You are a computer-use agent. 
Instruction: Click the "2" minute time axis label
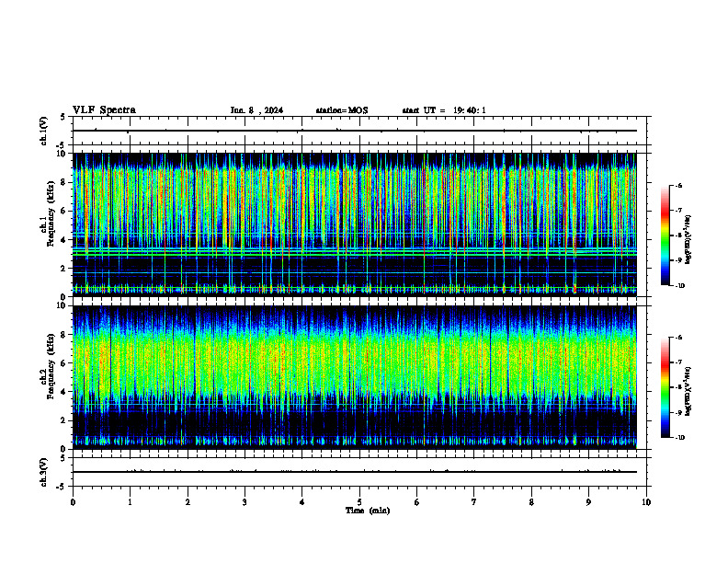pyautogui.click(x=188, y=502)
